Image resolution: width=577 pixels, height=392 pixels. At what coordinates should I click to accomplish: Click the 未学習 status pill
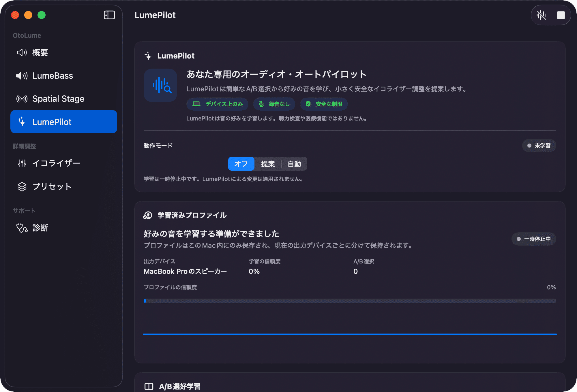[539, 146]
